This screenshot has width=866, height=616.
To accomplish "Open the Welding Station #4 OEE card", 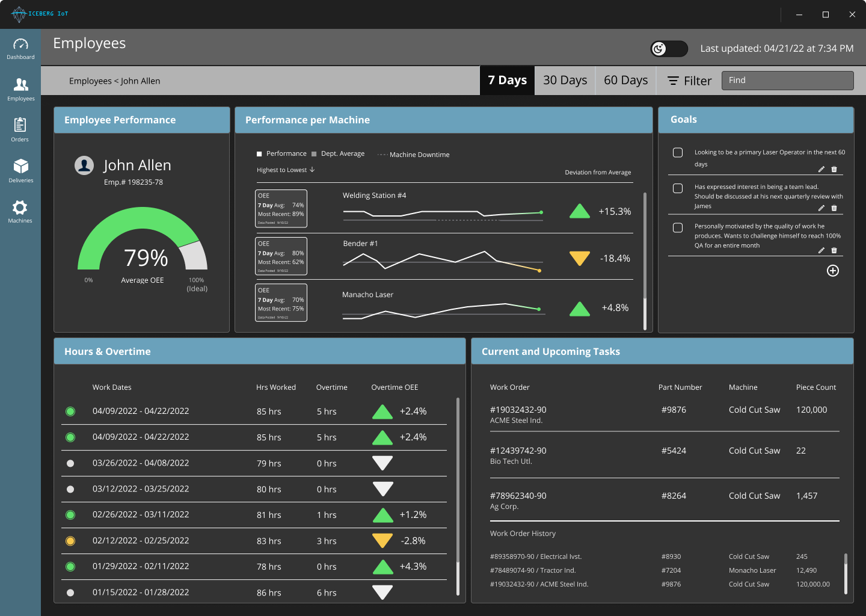I will point(281,209).
